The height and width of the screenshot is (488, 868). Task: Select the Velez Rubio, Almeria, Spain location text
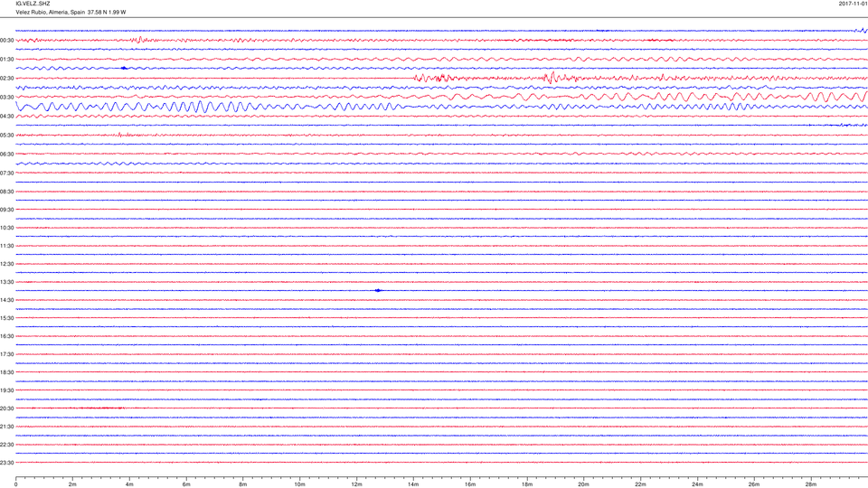[50, 12]
